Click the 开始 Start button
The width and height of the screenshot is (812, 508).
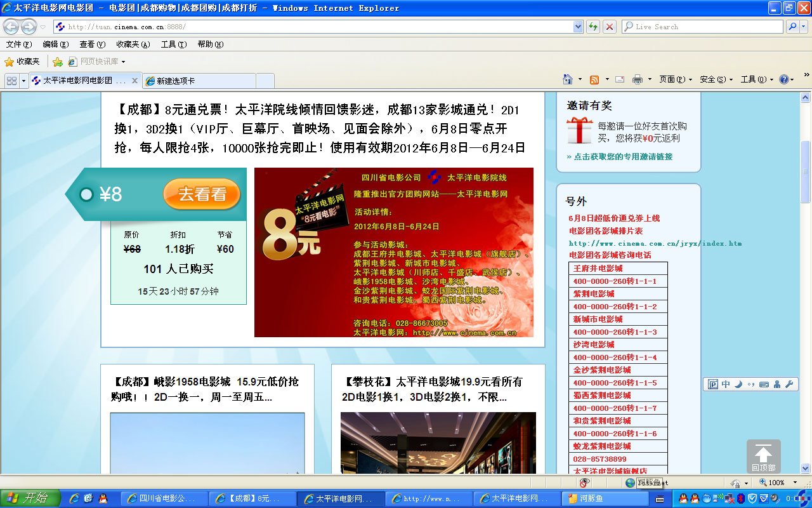point(30,498)
